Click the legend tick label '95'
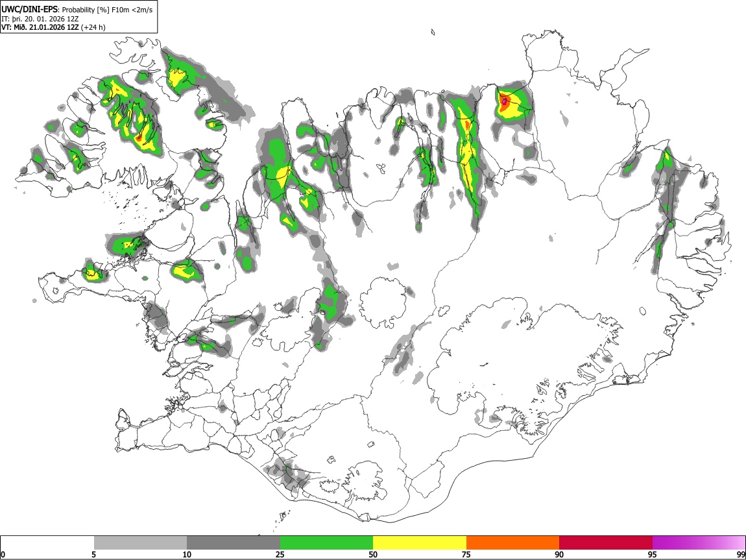Viewport: 746px width, 560px height. point(653,554)
